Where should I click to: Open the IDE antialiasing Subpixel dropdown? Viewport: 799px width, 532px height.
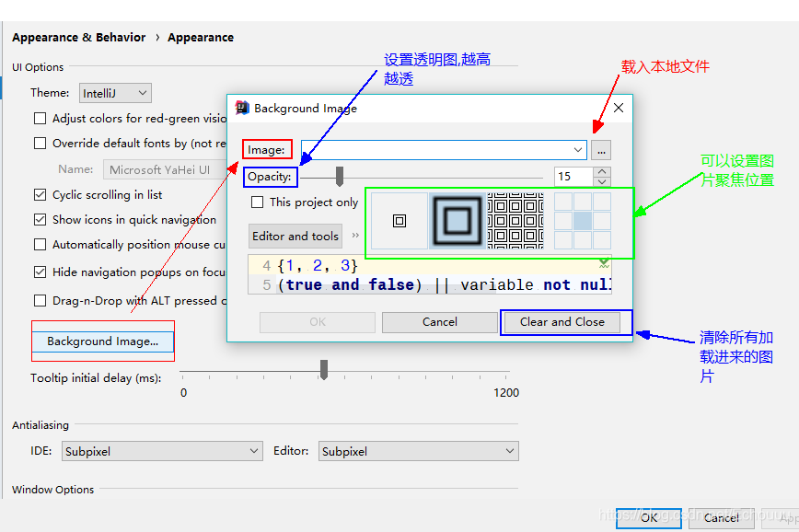point(162,451)
